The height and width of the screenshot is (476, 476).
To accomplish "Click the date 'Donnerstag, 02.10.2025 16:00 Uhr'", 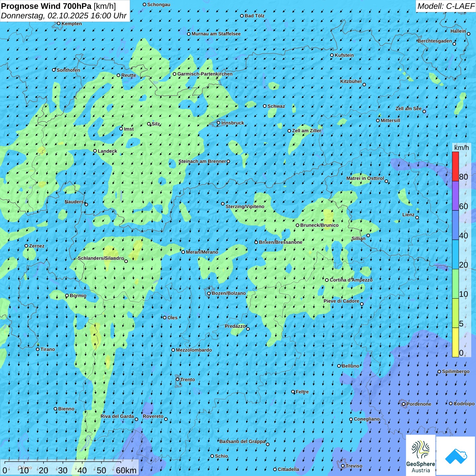I will pos(64,16).
